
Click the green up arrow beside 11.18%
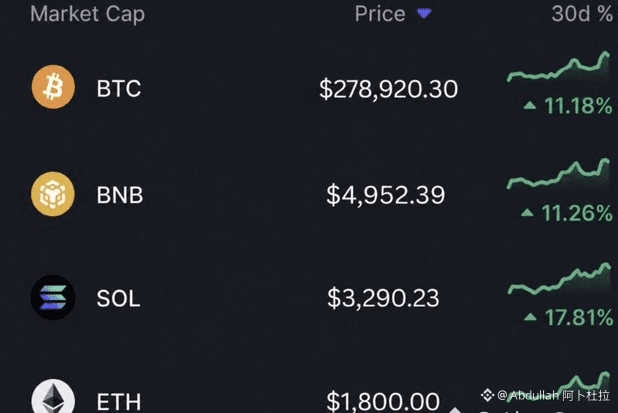pos(530,105)
